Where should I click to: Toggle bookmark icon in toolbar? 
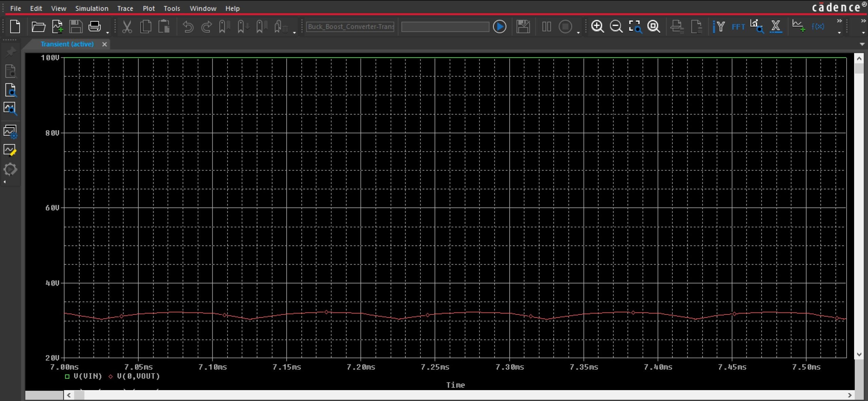(x=224, y=26)
